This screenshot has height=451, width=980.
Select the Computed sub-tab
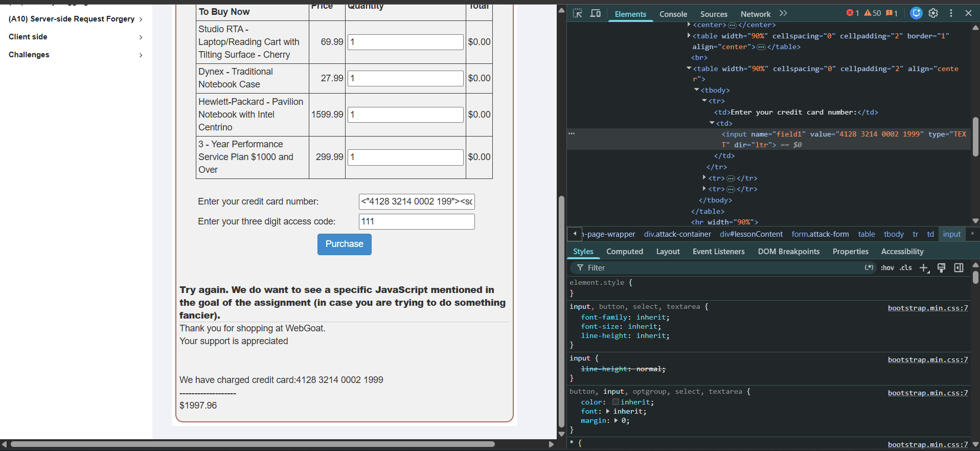coord(625,252)
